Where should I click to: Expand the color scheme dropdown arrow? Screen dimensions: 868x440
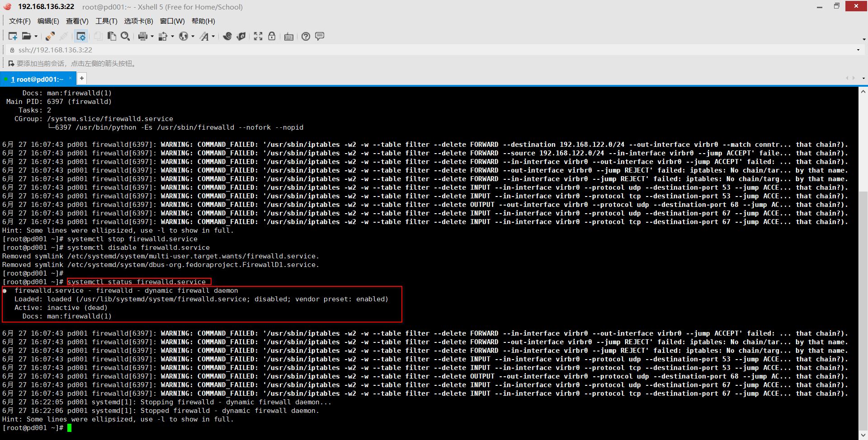173,36
